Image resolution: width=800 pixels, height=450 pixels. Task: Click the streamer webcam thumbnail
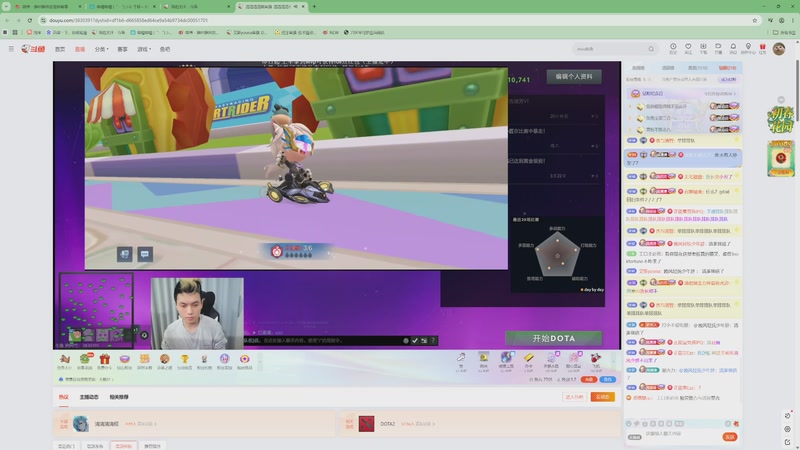(197, 313)
